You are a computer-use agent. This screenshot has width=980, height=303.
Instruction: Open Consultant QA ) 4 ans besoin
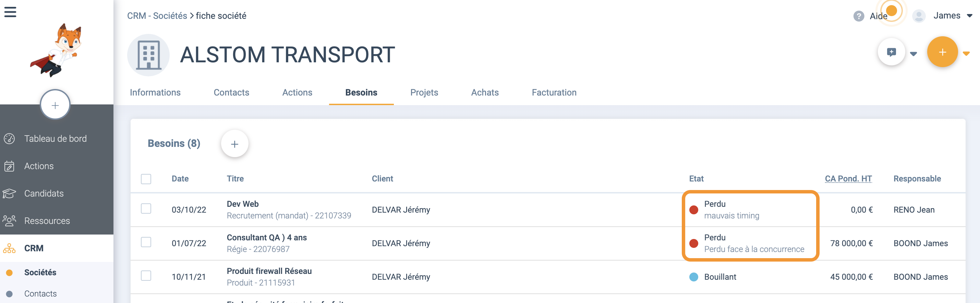[x=267, y=238]
